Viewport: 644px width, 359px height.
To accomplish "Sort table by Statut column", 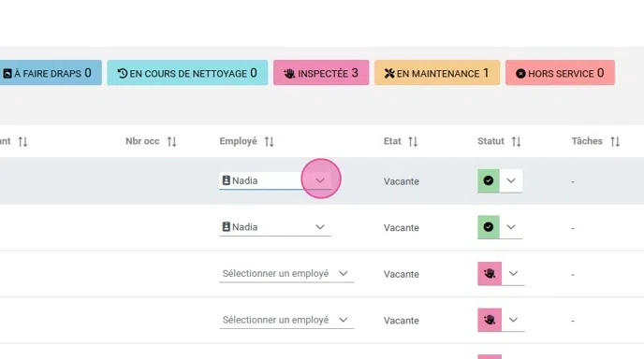I will [x=517, y=141].
